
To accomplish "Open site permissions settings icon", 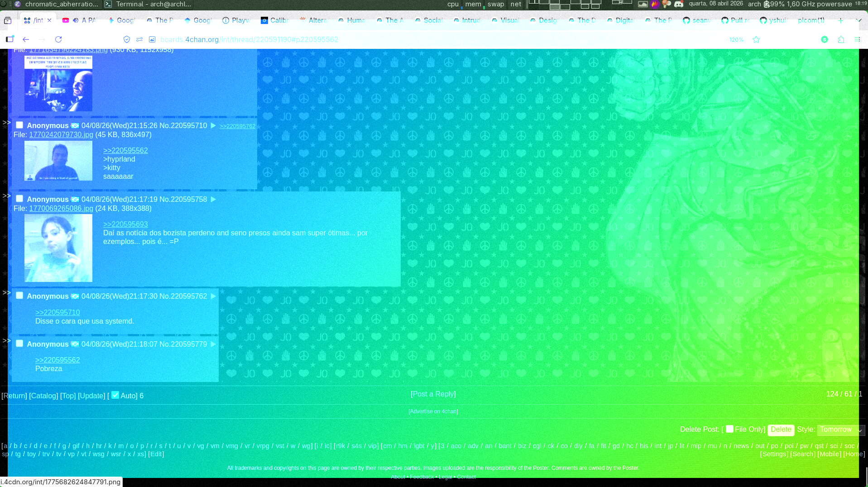I will pyautogui.click(x=139, y=39).
